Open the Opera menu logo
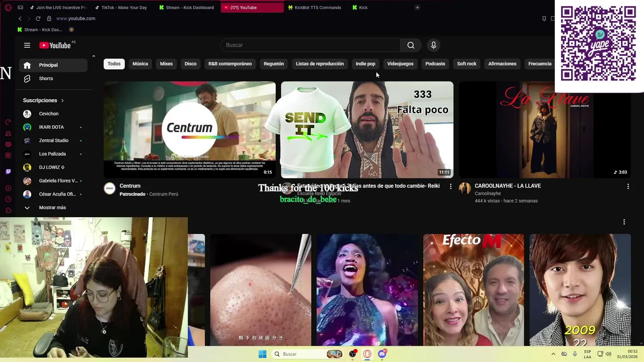Viewport: 644px width, 362px height. 8,8
